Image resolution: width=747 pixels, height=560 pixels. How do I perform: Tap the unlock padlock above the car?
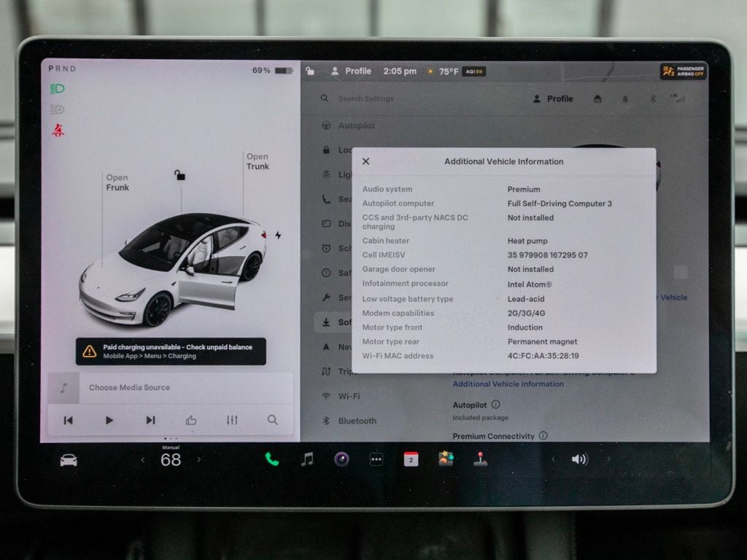[x=179, y=175]
